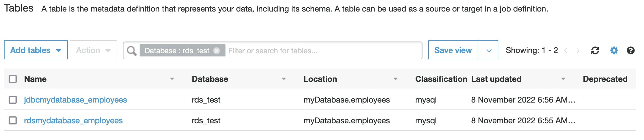Open the jdbcmydatabase_employees table link

click(x=76, y=100)
